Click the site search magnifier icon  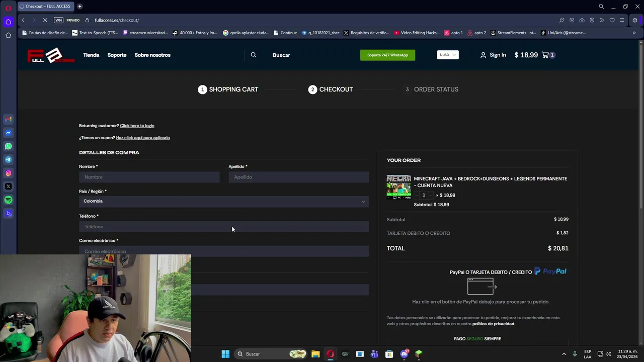(x=254, y=55)
